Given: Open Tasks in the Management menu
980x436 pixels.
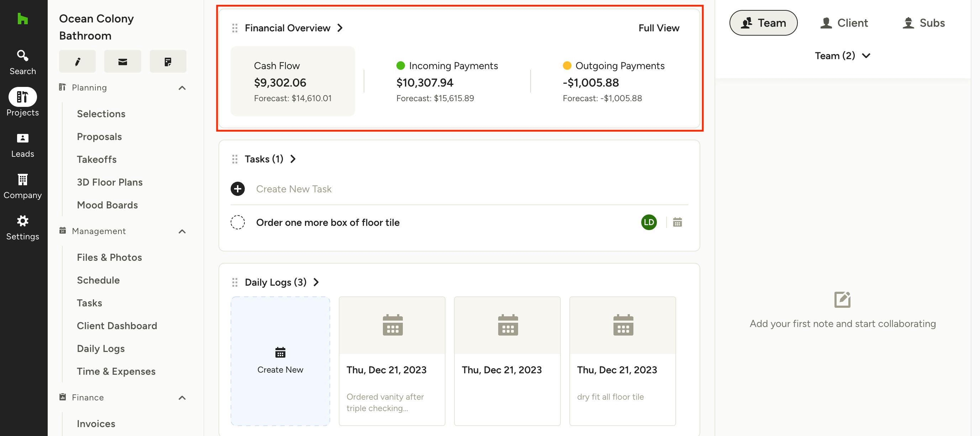Looking at the screenshot, I should tap(89, 303).
